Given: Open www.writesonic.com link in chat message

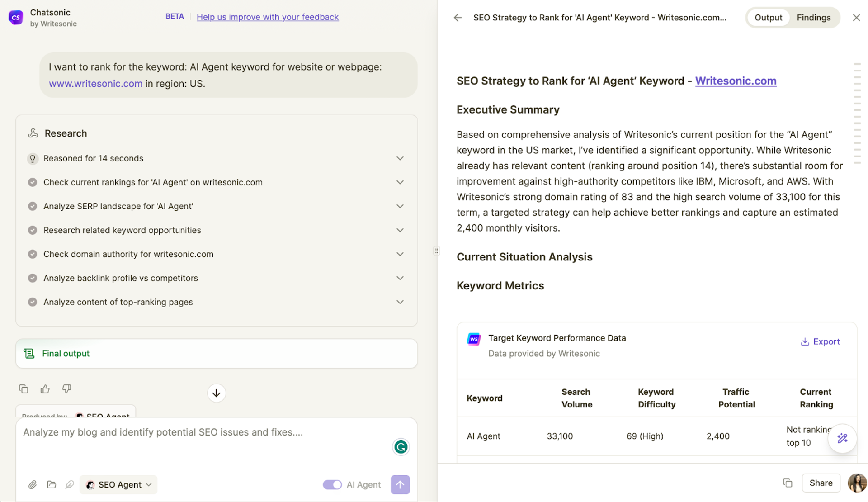Looking at the screenshot, I should [95, 84].
